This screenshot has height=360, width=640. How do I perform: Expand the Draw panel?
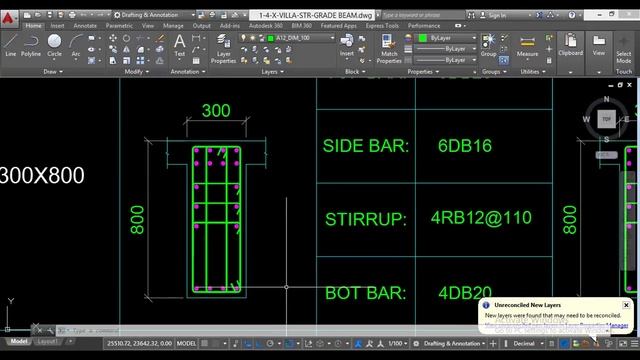pos(53,72)
